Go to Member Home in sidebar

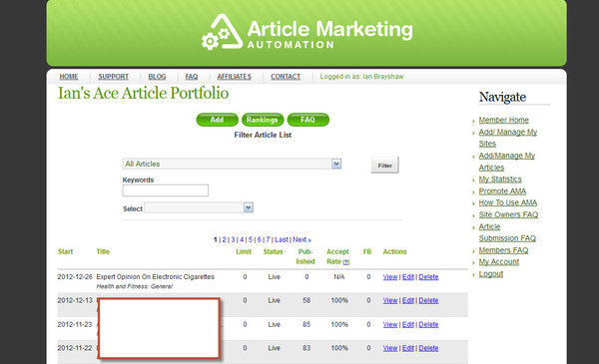(x=504, y=120)
